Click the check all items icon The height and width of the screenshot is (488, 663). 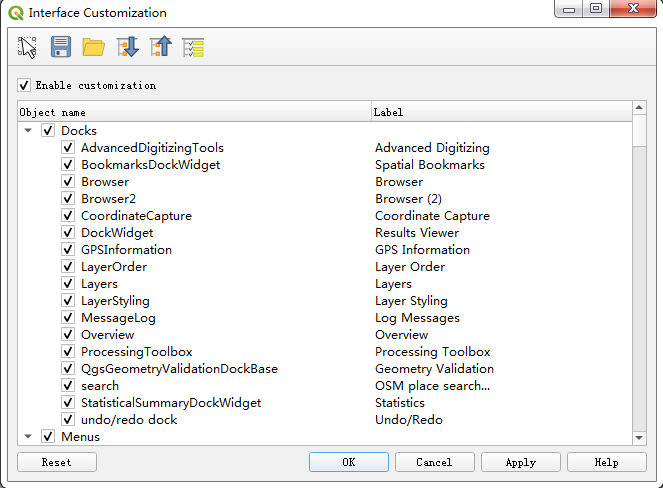tap(193, 47)
